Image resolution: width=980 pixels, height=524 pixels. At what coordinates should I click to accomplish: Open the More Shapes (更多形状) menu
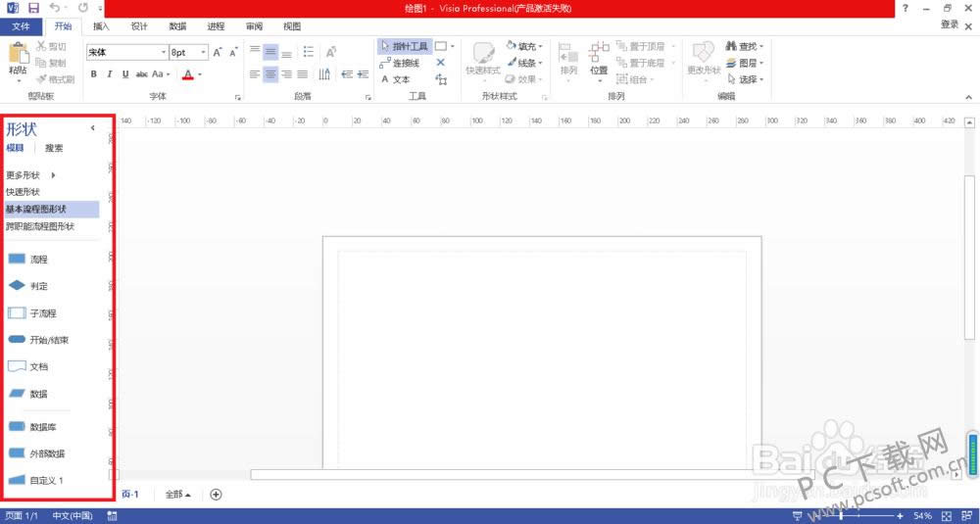point(29,175)
